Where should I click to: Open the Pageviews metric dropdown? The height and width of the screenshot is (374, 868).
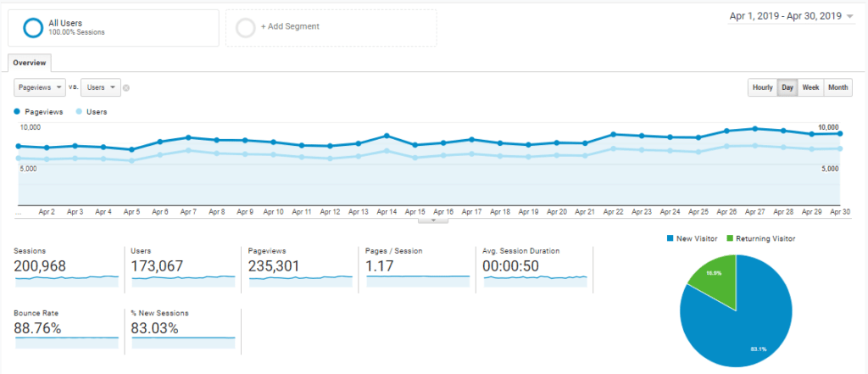(x=41, y=87)
